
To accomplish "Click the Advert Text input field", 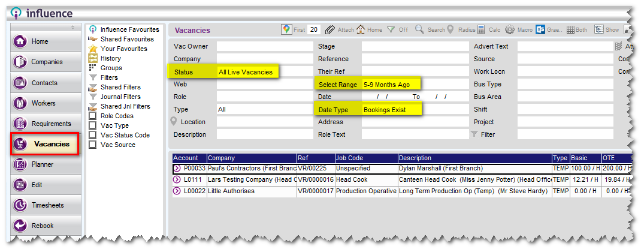I will 565,46.
